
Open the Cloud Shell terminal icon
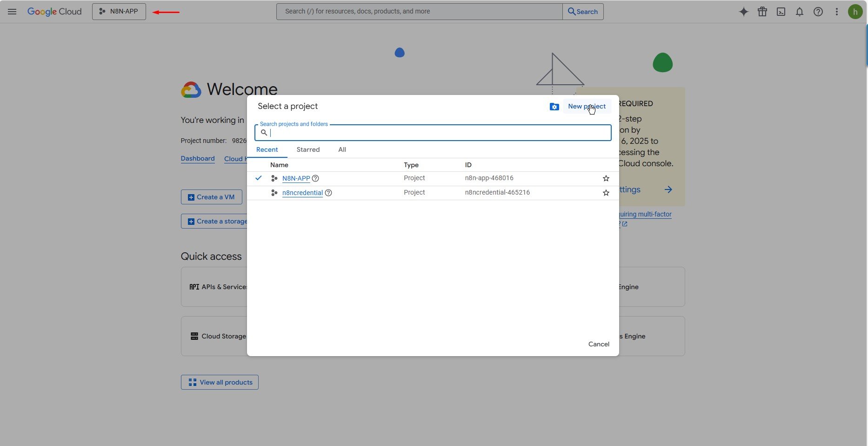click(781, 11)
